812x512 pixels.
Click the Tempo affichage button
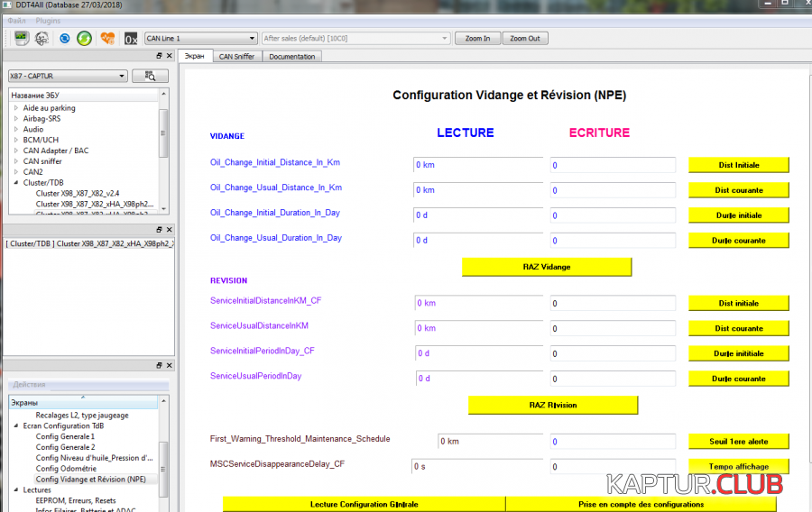pos(738,467)
